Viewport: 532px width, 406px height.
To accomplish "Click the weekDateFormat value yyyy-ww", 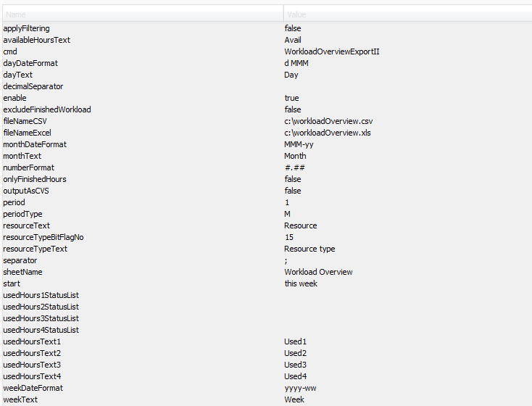I will click(300, 388).
